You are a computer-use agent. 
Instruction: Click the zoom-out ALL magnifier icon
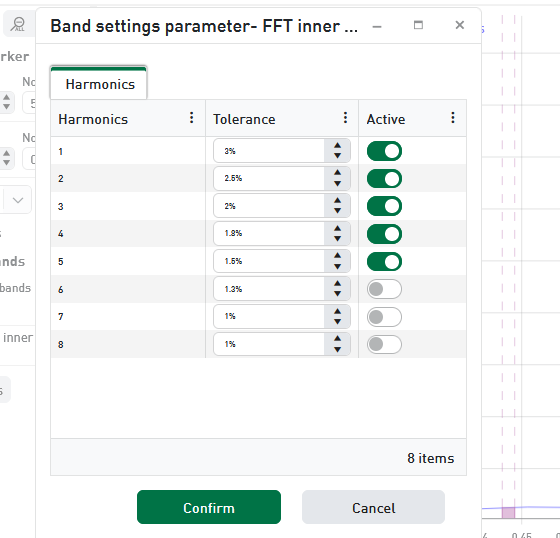18,25
